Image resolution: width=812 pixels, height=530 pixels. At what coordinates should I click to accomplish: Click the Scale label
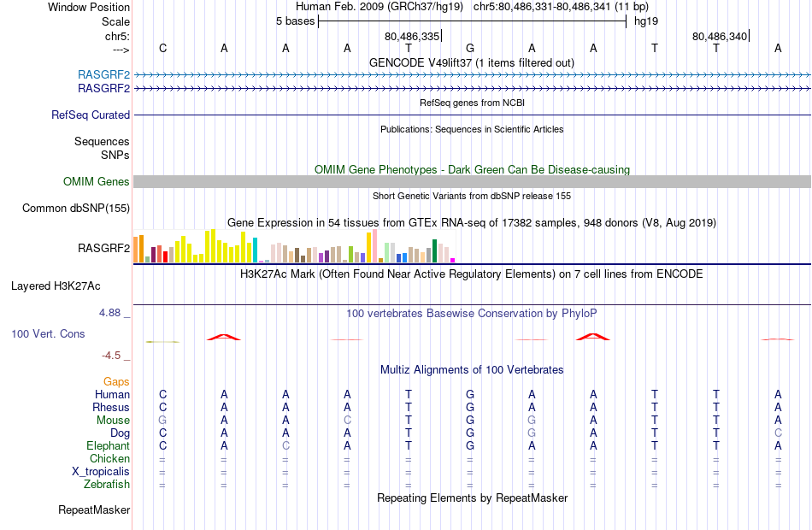[116, 21]
